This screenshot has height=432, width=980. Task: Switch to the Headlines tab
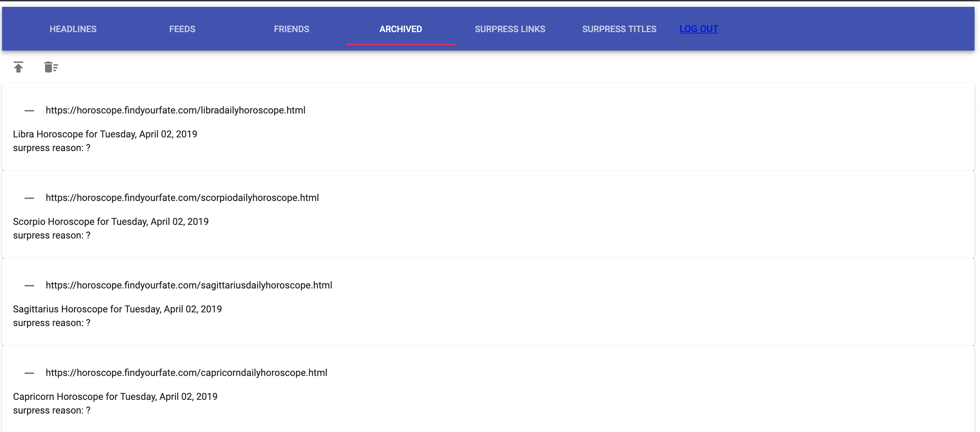tap(73, 29)
